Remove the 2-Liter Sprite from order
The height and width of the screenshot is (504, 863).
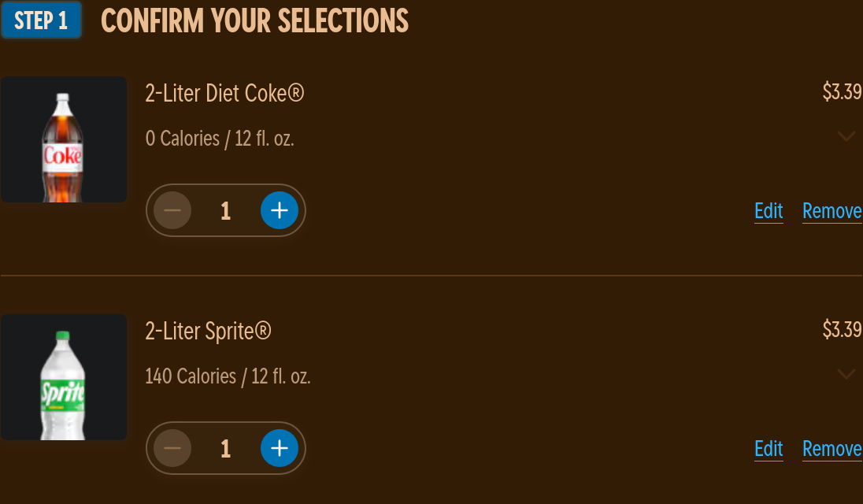click(832, 449)
